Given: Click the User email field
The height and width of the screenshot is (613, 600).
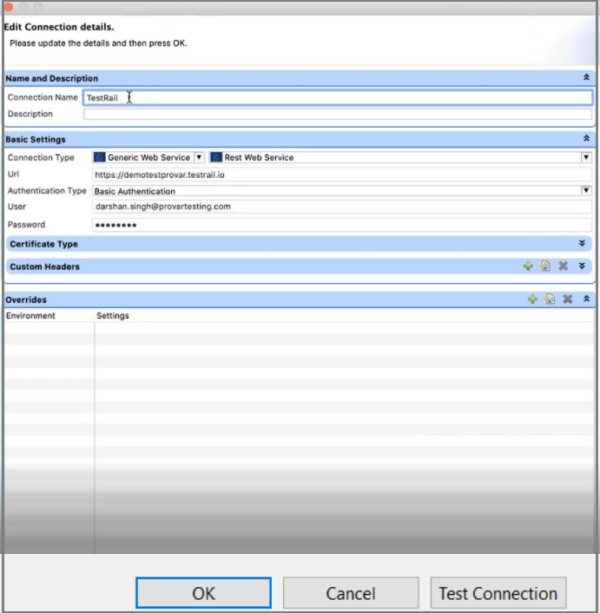Looking at the screenshot, I should point(342,206).
